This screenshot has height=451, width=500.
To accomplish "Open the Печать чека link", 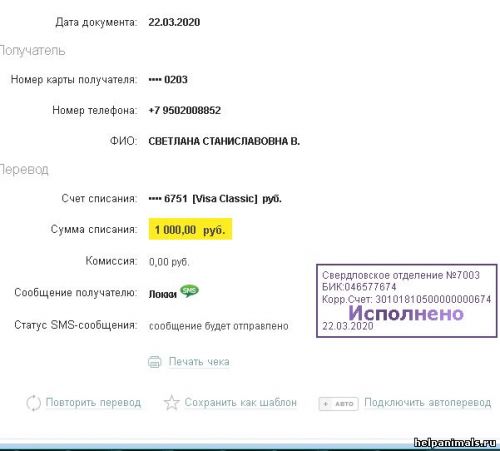I will (199, 362).
